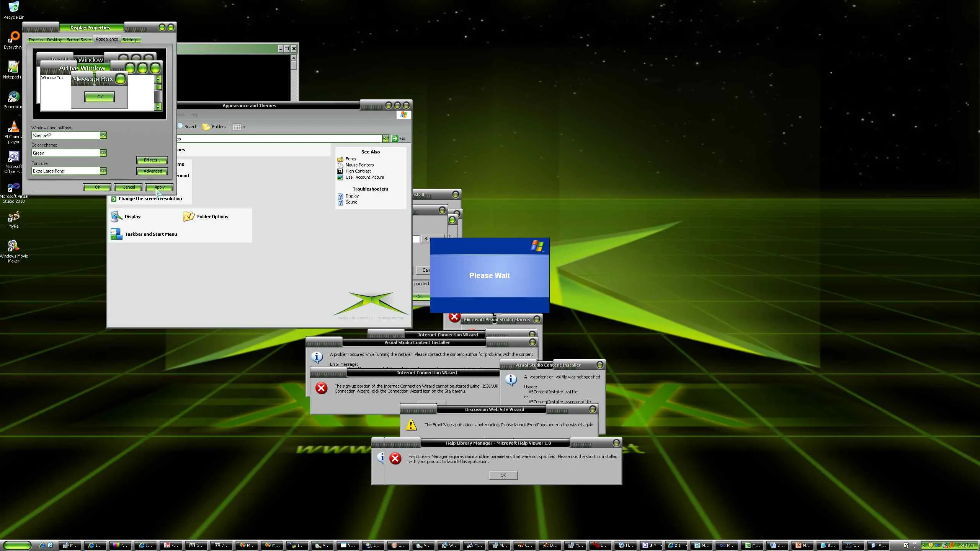Open the Taskbar and Start Menu icon
The image size is (980, 551).
(116, 234)
